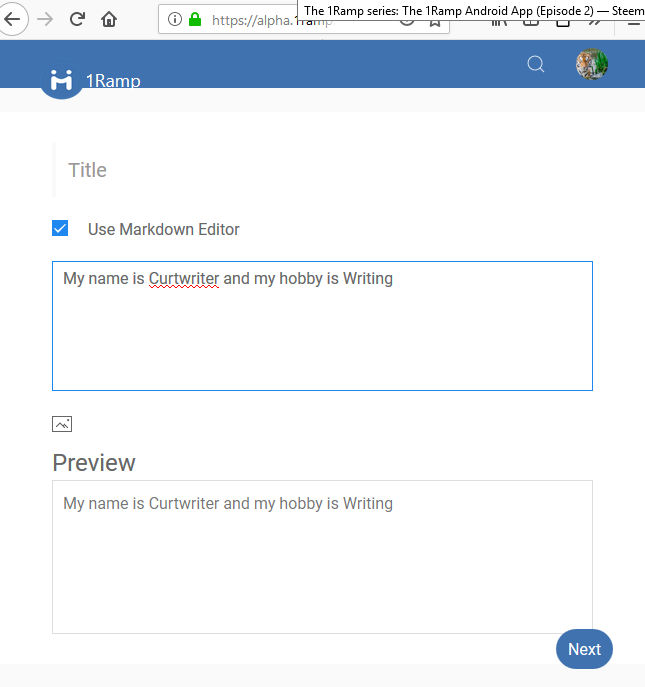Click the preview text about Curtwriter
The image size is (645, 687).
point(228,504)
